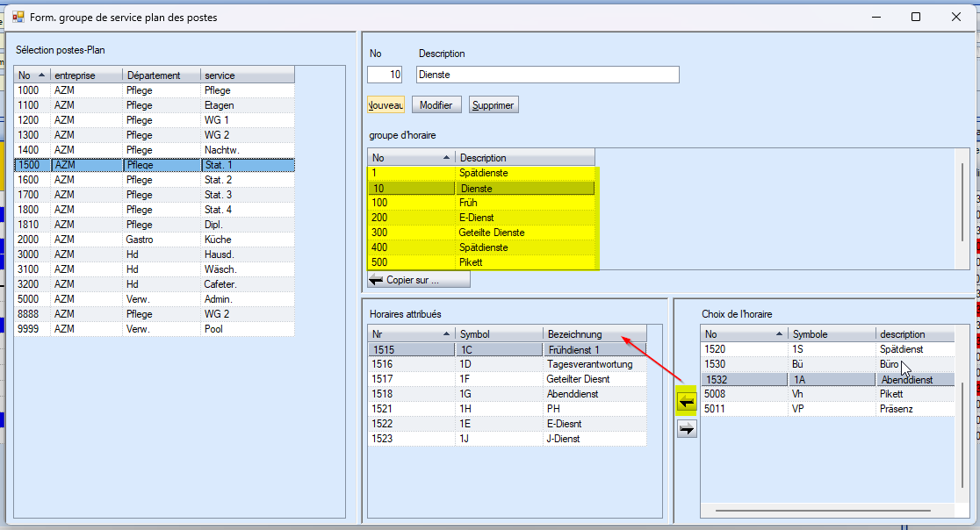
Task: Click the Modifier button
Action: (436, 105)
